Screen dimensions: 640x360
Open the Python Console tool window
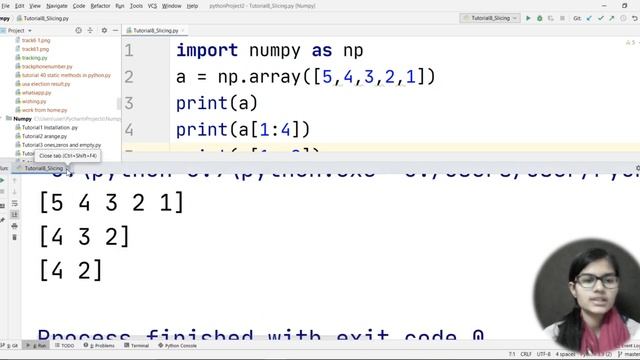178,345
